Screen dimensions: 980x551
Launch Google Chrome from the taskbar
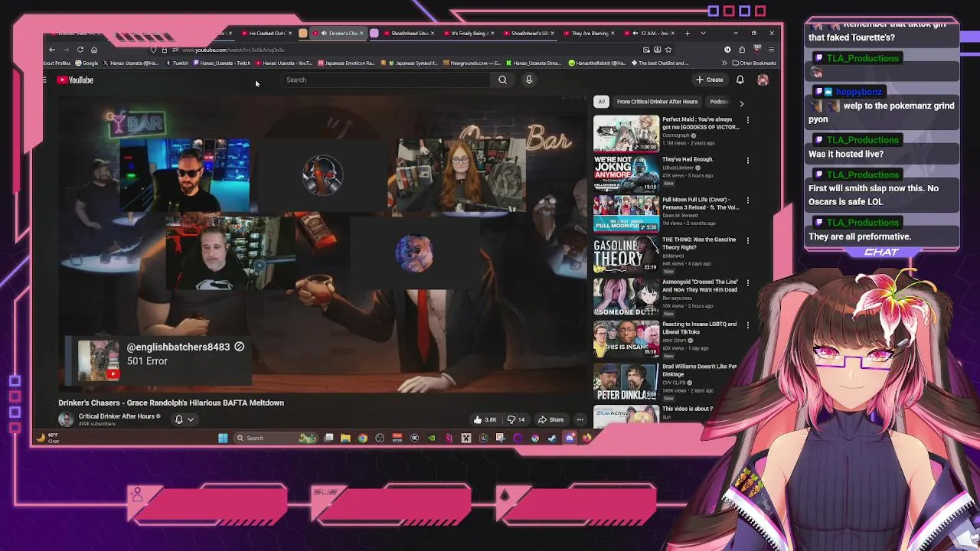(x=363, y=438)
